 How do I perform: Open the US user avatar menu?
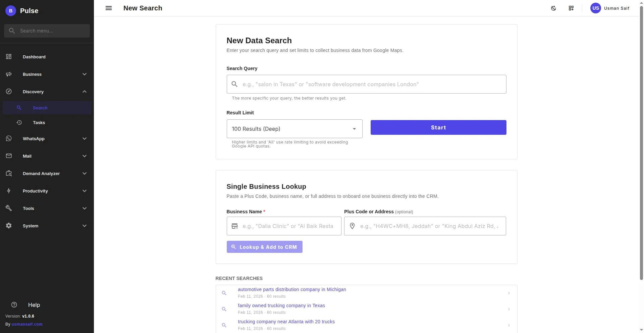click(596, 8)
